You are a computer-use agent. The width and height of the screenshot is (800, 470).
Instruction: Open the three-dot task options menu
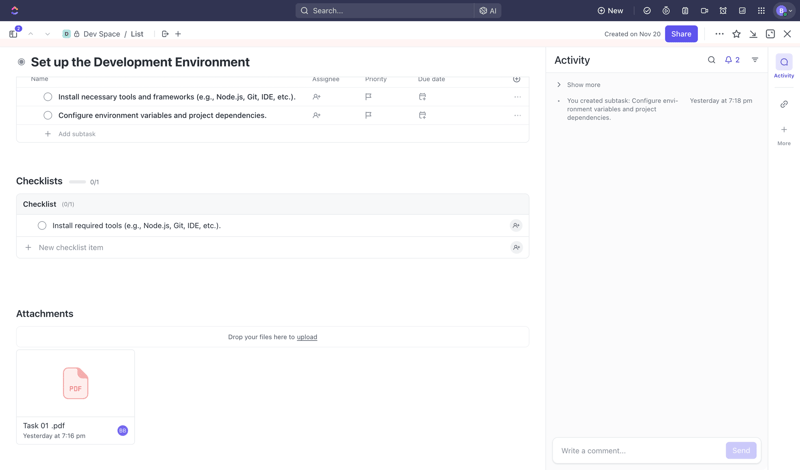[x=719, y=34]
